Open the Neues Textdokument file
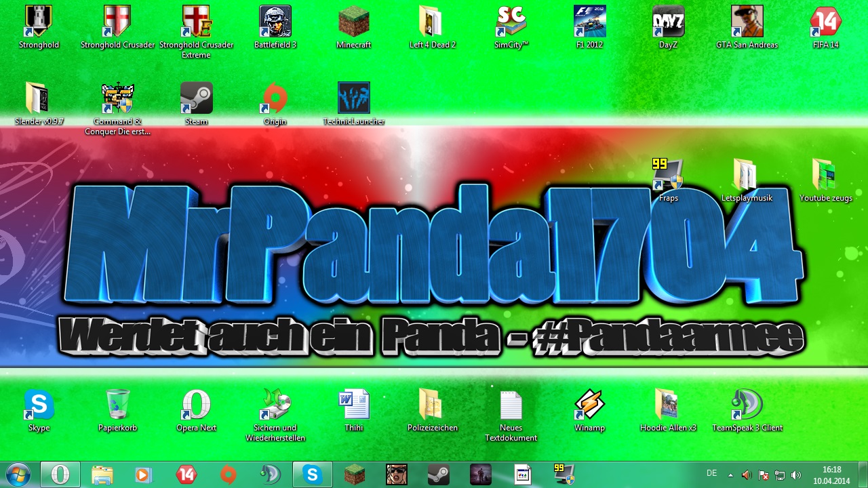 tap(511, 406)
